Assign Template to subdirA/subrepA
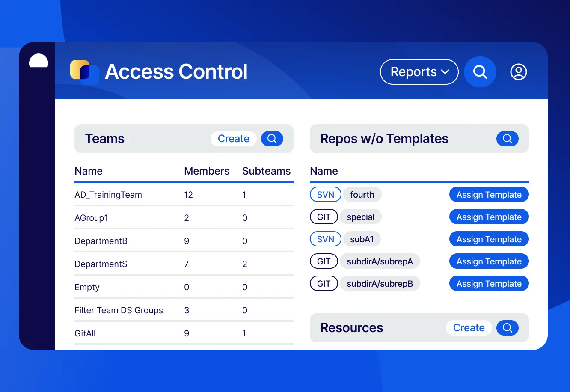This screenshot has width=570, height=392. (489, 261)
